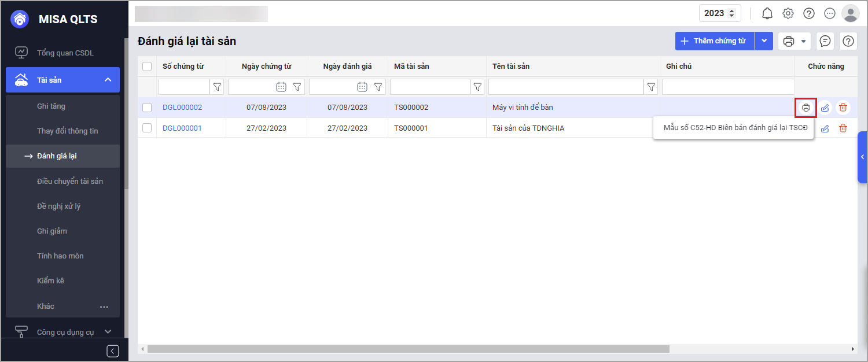Click the Mã tài sản filter input
This screenshot has width=868, height=362.
click(430, 87)
